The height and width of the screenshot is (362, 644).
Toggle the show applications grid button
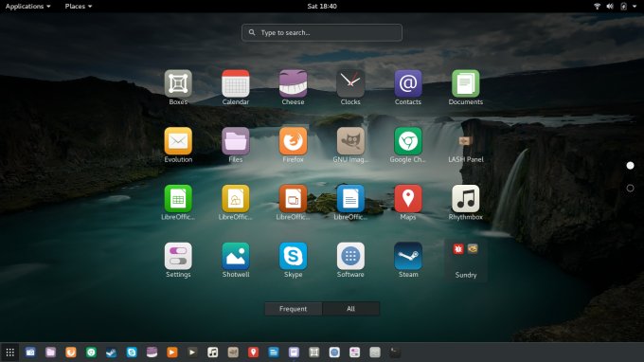pos(9,353)
